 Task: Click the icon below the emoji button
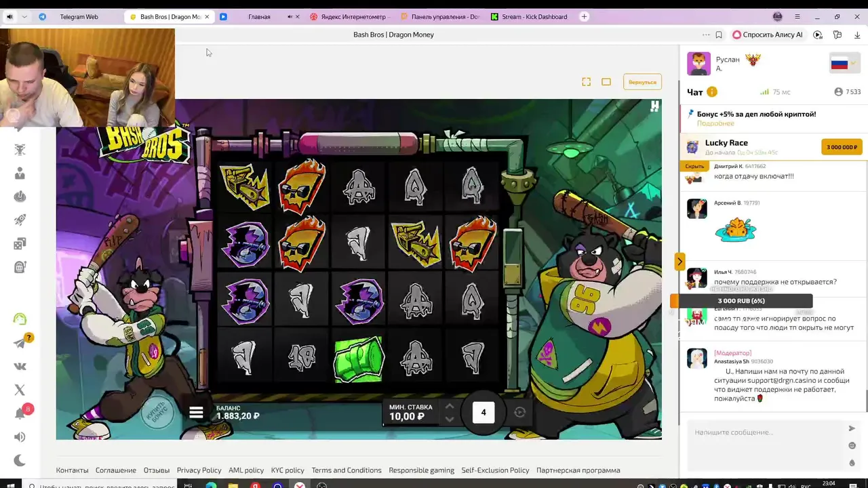coord(852,463)
